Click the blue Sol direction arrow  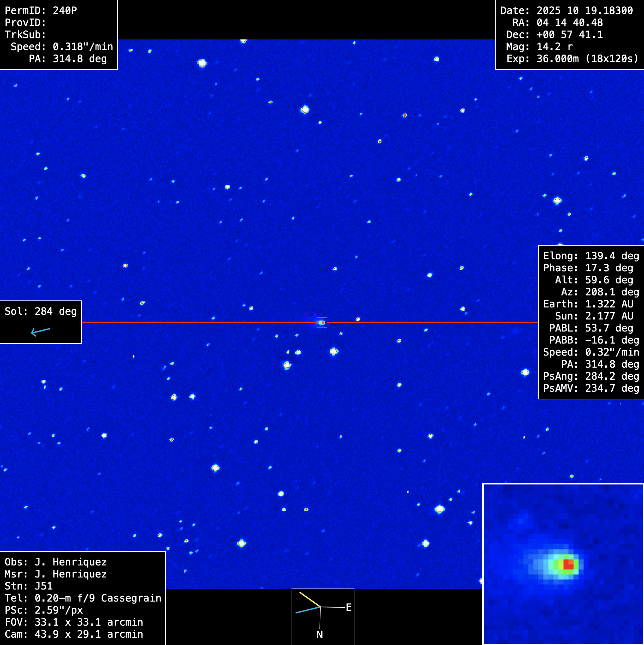pyautogui.click(x=40, y=331)
